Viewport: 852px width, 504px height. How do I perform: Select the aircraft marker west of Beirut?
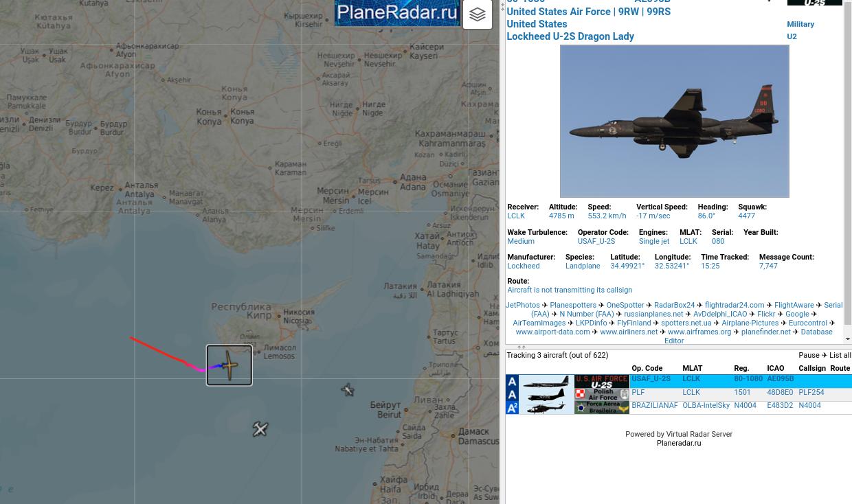click(348, 390)
